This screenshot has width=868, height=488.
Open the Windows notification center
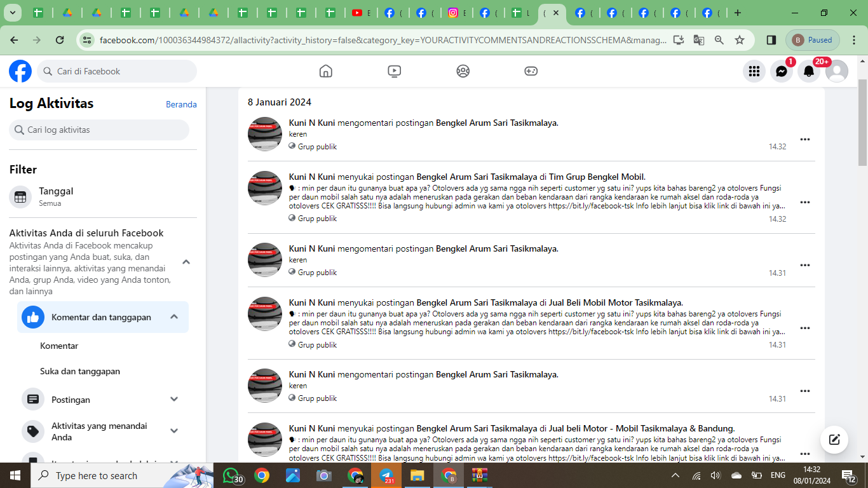click(848, 475)
